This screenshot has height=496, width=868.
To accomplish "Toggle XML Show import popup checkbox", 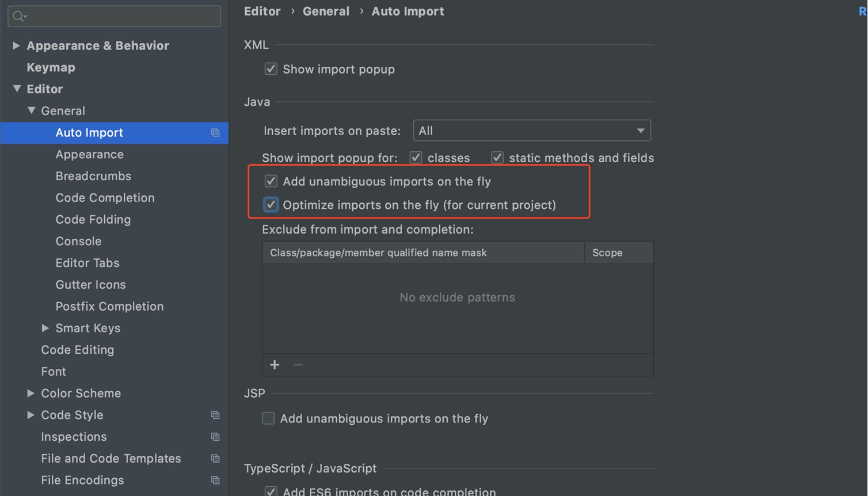I will [271, 69].
